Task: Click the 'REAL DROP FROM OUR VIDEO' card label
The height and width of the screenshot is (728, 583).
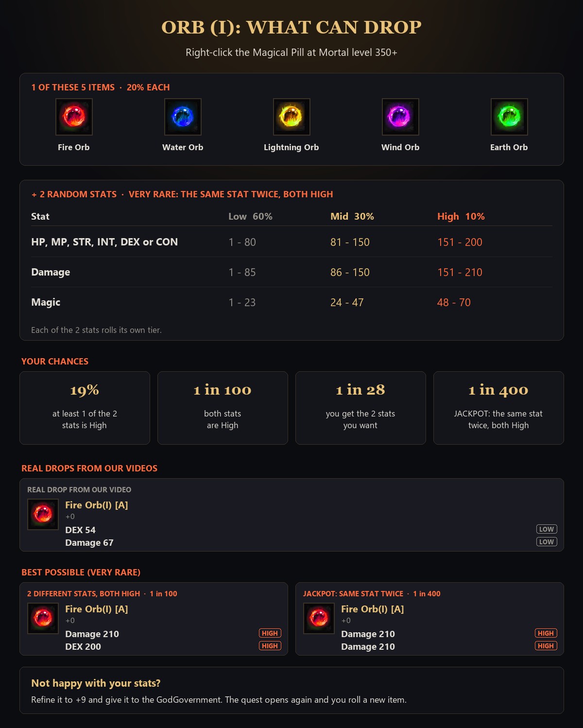Action: (x=79, y=490)
